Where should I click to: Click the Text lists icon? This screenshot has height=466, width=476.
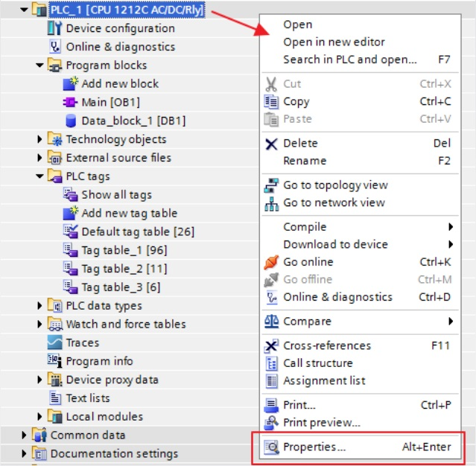click(x=55, y=398)
